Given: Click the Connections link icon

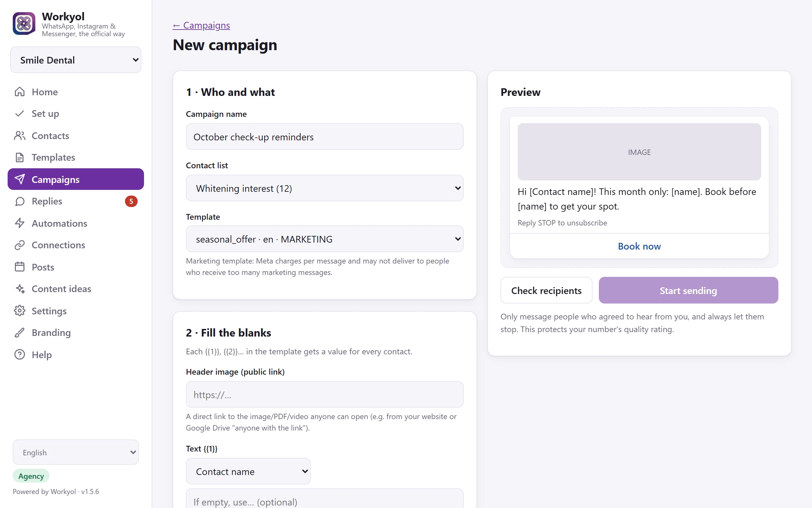Looking at the screenshot, I should tap(20, 245).
